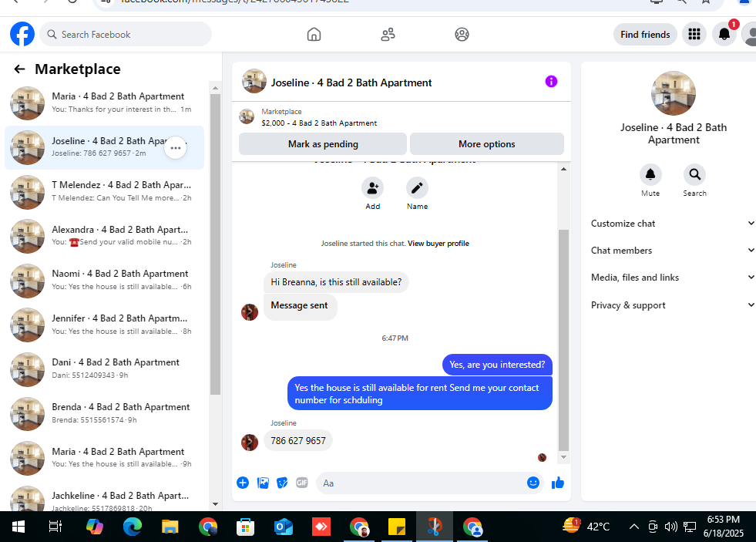Click 'Yes, are you interested?' message
The height and width of the screenshot is (542, 756).
(497, 365)
